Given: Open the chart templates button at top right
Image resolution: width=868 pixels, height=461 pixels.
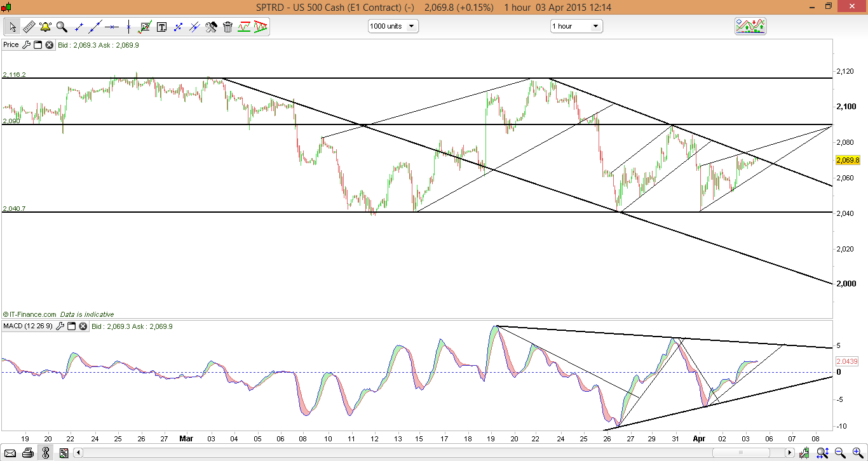Looking at the screenshot, I should pos(750,26).
